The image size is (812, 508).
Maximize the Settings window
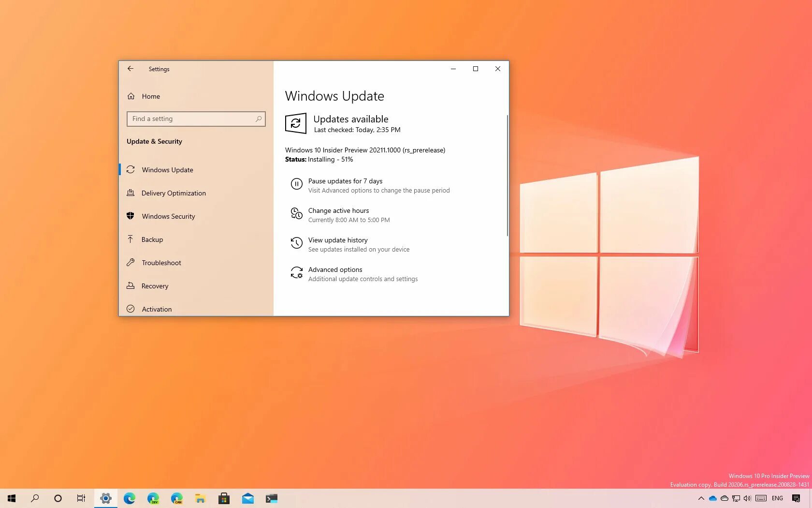476,69
